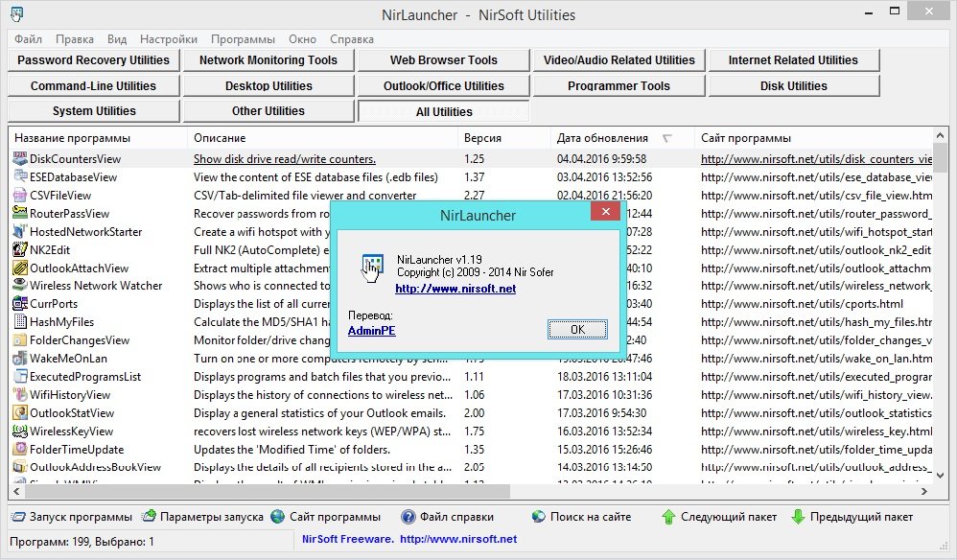957x560 pixels.
Task: Switch to the Disk Utilities tab
Action: pyautogui.click(x=793, y=86)
